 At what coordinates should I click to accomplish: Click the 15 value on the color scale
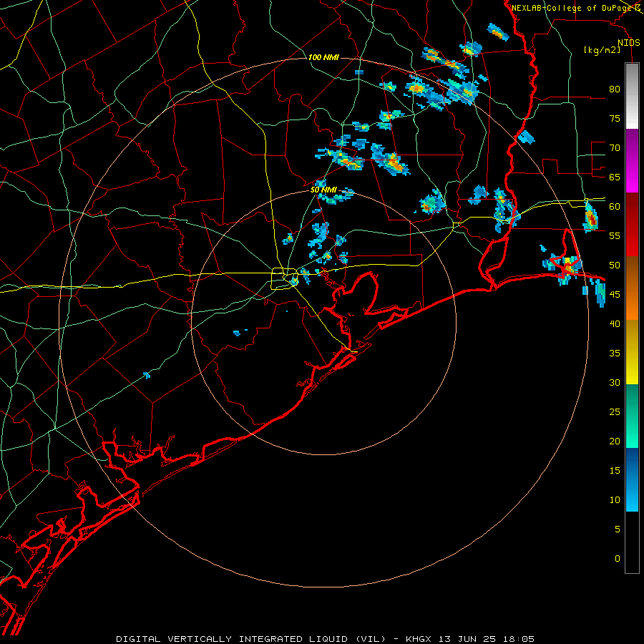tap(615, 471)
